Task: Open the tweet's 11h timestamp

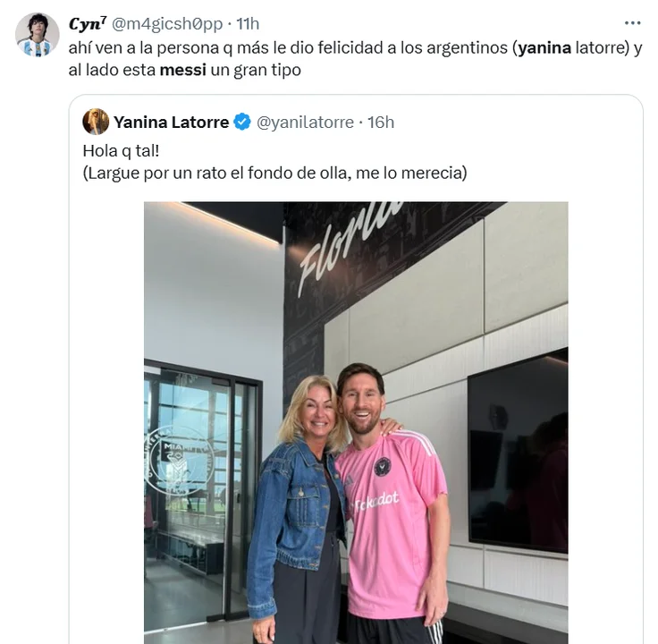Action: point(248,24)
